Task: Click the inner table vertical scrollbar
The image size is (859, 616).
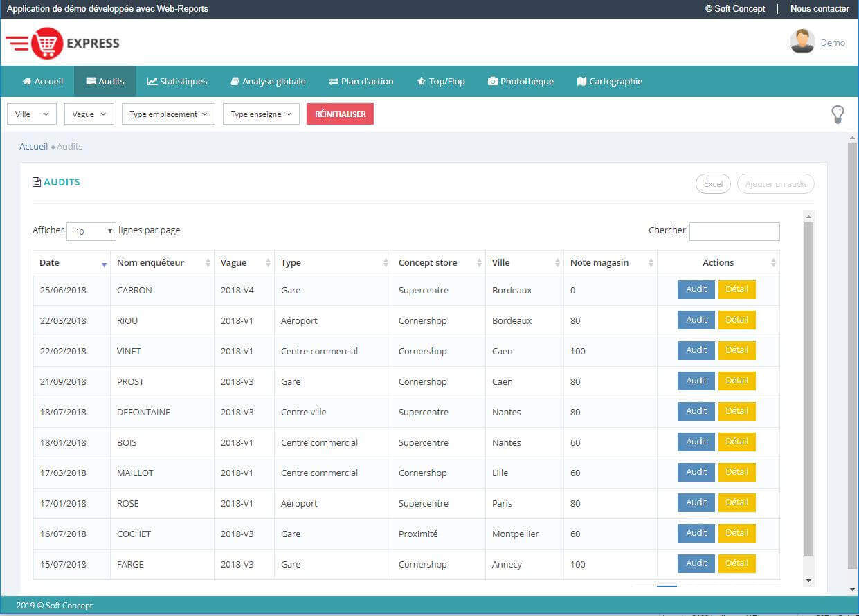Action: click(808, 388)
